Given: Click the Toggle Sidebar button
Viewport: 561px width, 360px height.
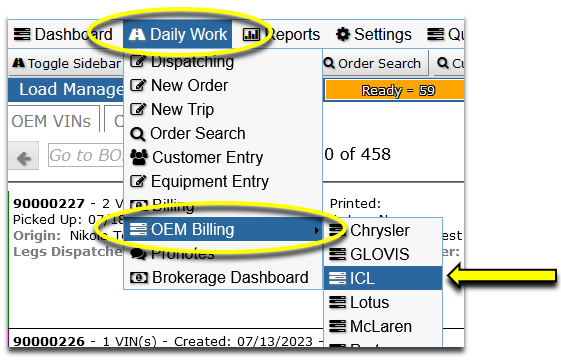Looking at the screenshot, I should pos(66,63).
